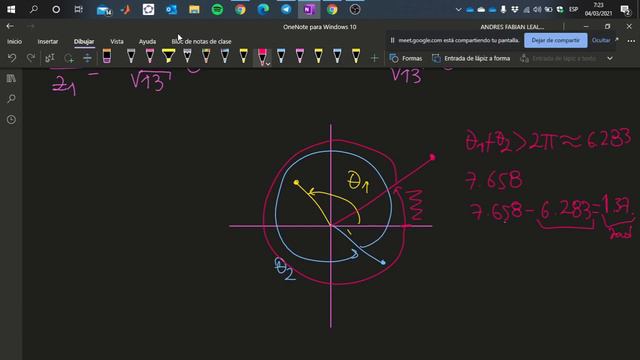Pick the light blue pen right of red pen
640x360 pixels.
pos(281,56)
